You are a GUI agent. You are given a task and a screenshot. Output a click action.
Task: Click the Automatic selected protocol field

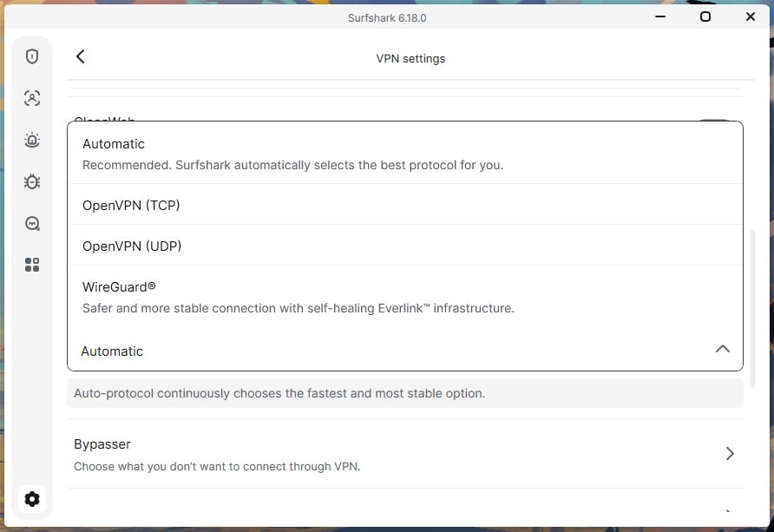pyautogui.click(x=404, y=351)
